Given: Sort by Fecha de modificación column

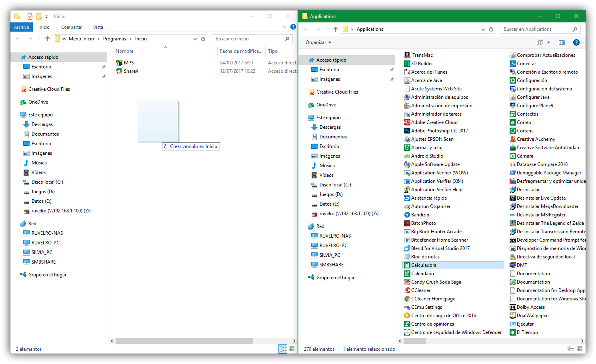Looking at the screenshot, I should tap(241, 51).
